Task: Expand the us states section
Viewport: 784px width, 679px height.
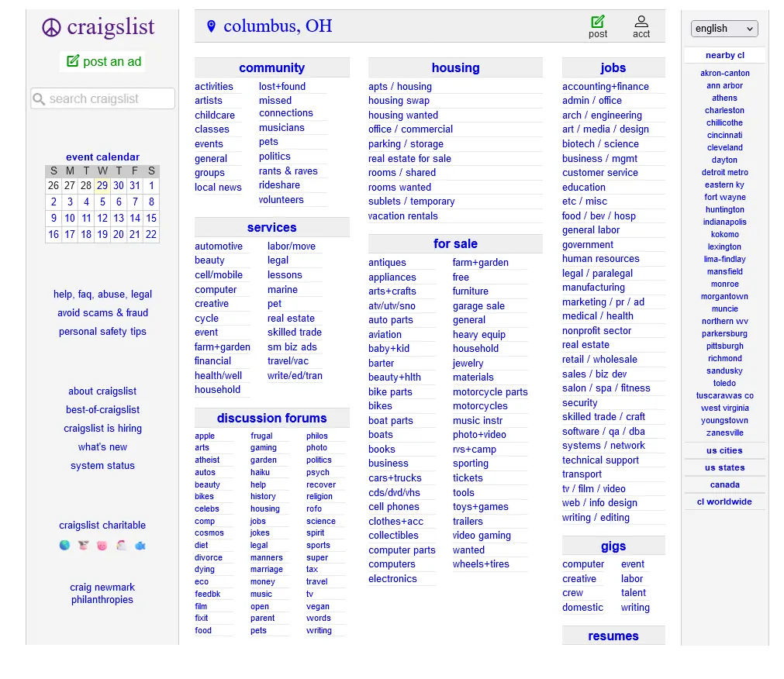Action: [724, 467]
